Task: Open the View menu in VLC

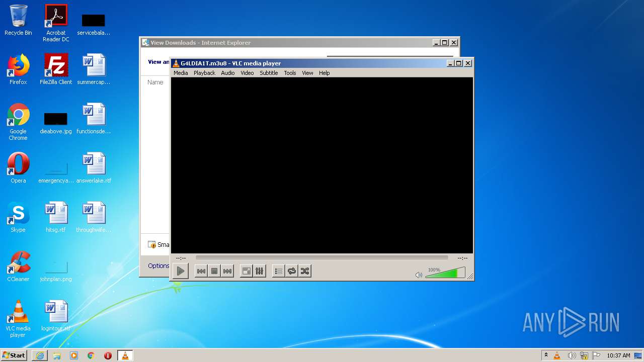Action: 307,73
